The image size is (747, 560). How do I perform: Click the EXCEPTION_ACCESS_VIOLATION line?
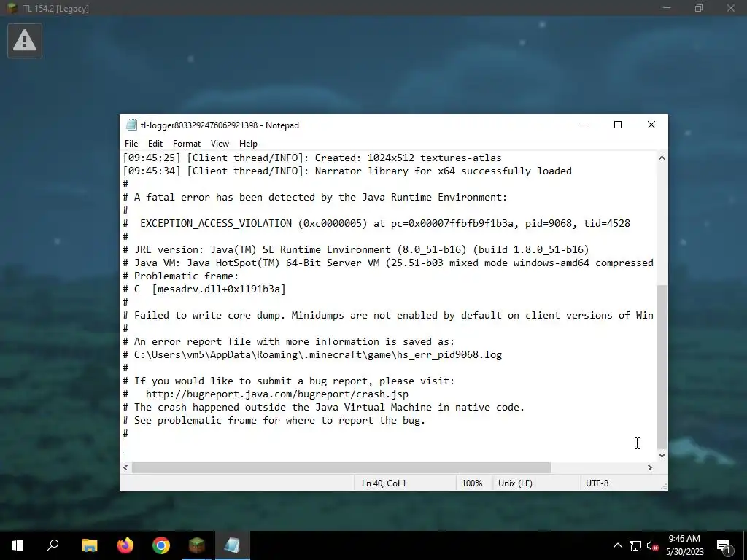[x=376, y=223]
